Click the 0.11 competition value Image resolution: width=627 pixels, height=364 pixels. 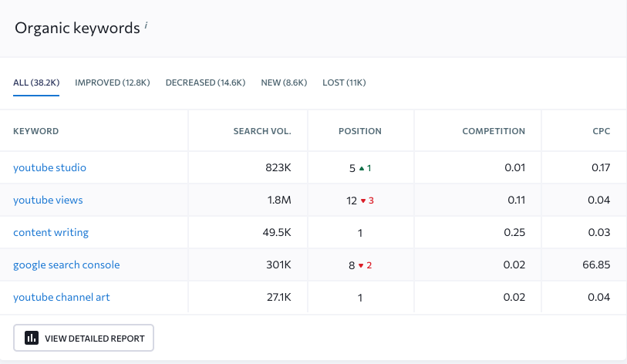click(x=516, y=200)
